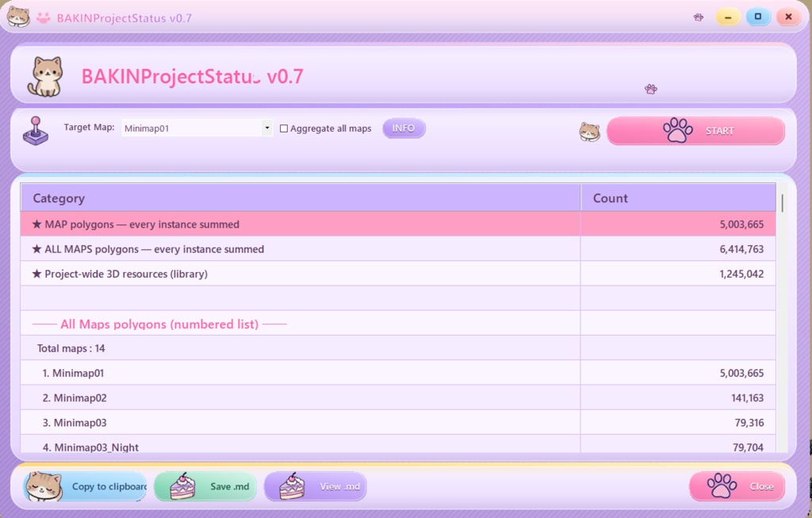Select the ALL MAPS polygons row

(x=398, y=249)
